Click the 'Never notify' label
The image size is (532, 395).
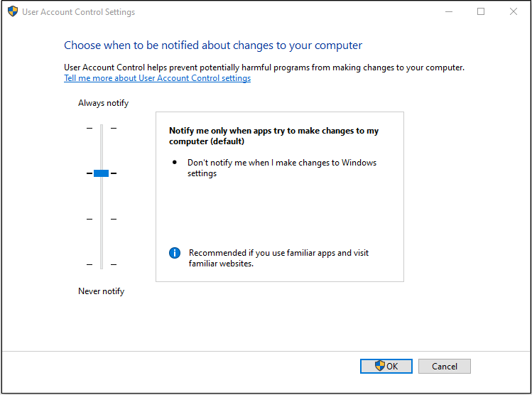102,291
